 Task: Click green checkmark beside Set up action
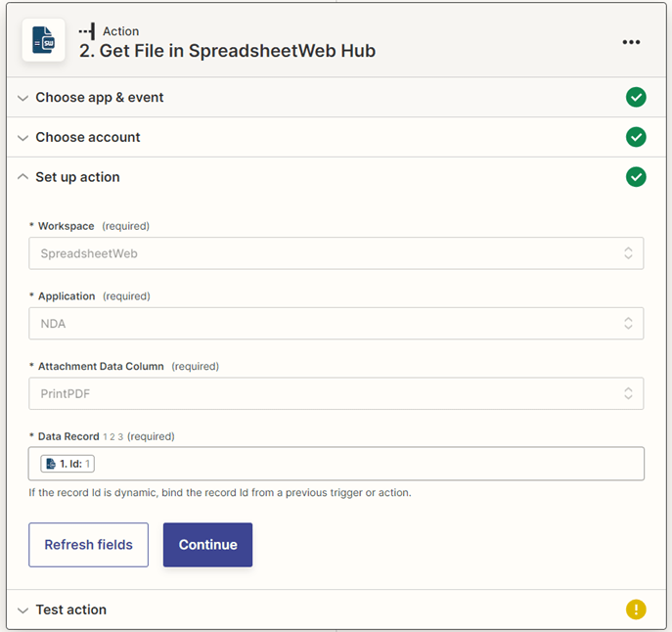pyautogui.click(x=636, y=177)
